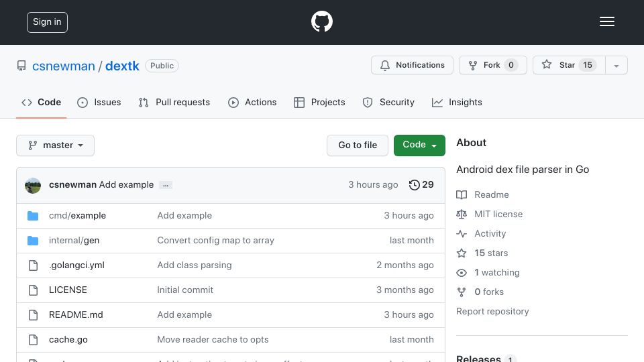This screenshot has height=362, width=644.
Task: Click the star icon next to 15 stars
Action: 462,253
